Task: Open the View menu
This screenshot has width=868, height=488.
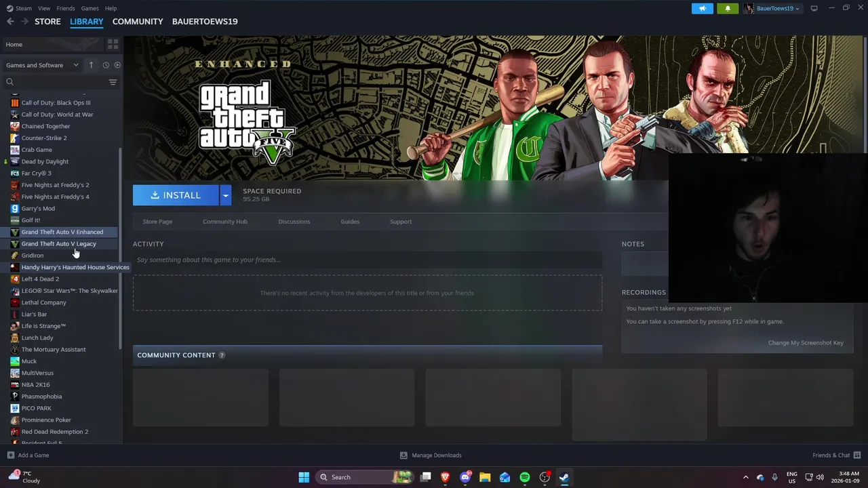Action: (x=44, y=8)
